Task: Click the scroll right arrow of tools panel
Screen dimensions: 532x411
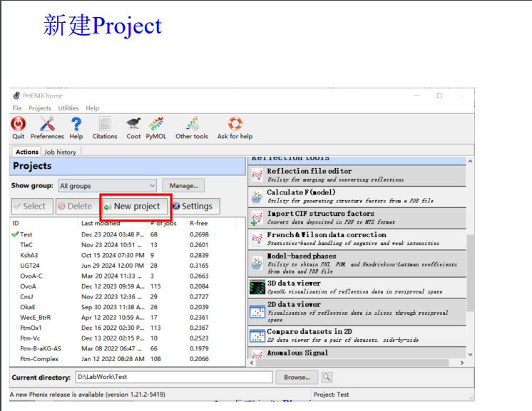Action: pyautogui.click(x=462, y=363)
